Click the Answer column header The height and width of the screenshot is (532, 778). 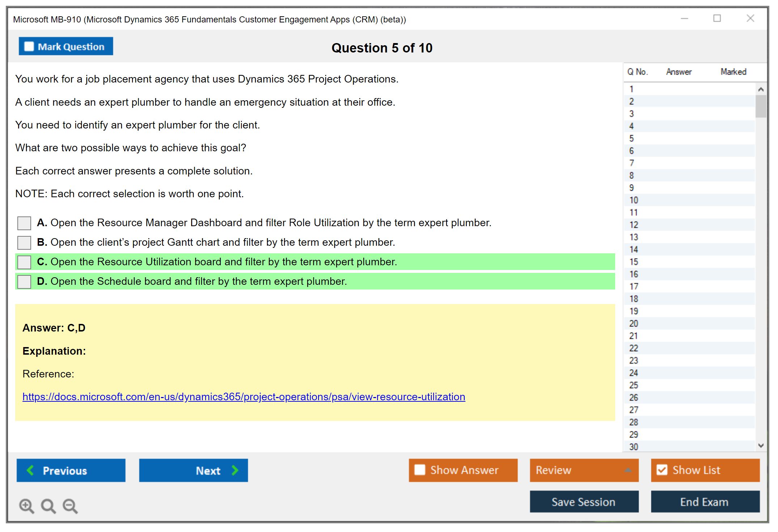[x=678, y=72]
